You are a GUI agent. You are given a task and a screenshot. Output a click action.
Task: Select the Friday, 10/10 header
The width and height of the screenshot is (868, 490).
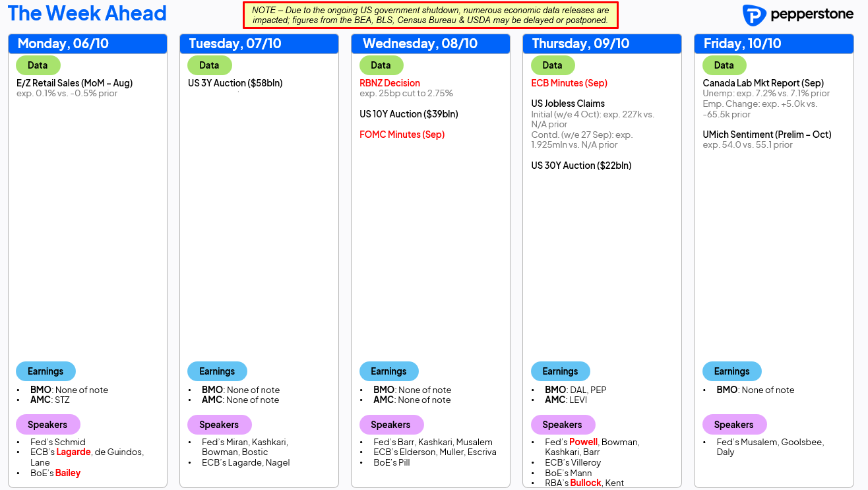click(774, 44)
